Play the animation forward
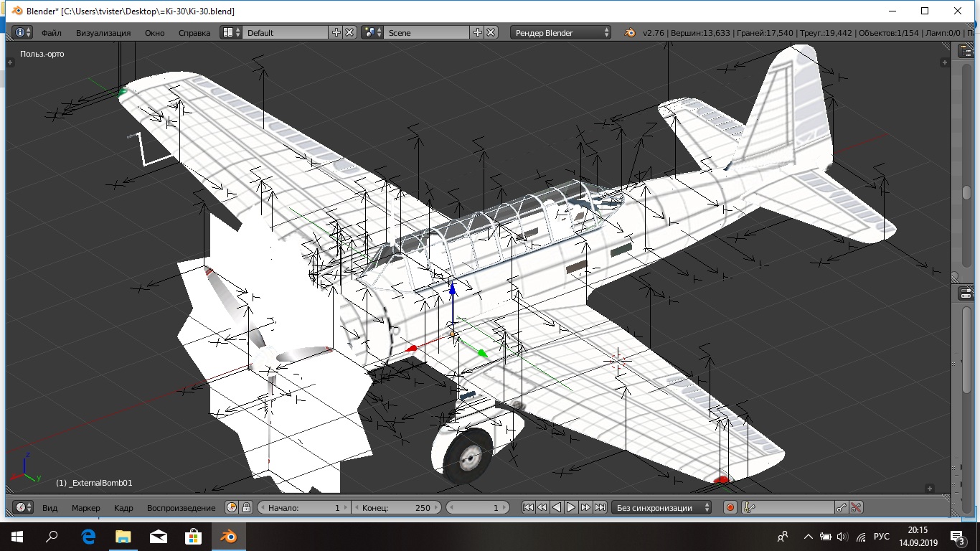 [571, 507]
